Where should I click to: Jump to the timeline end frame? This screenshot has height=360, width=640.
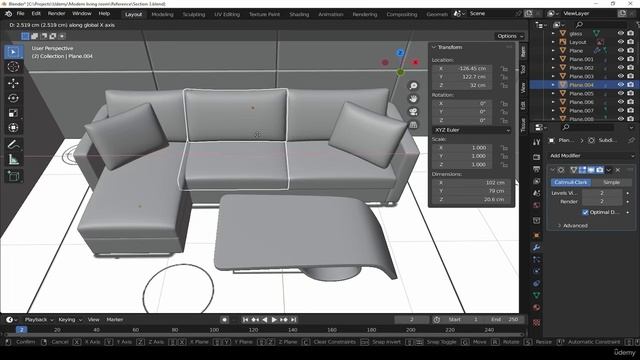tap(293, 320)
